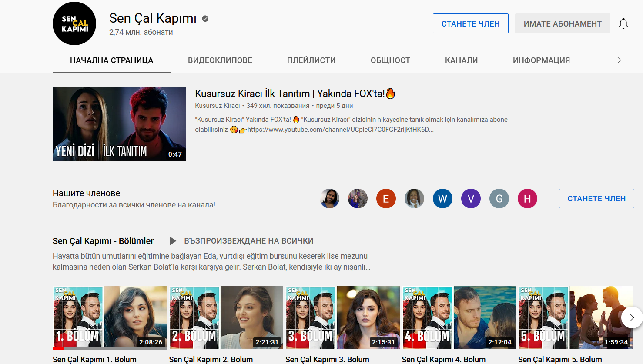Select the second member avatar photo
Screen dimensions: 643x364
click(358, 199)
